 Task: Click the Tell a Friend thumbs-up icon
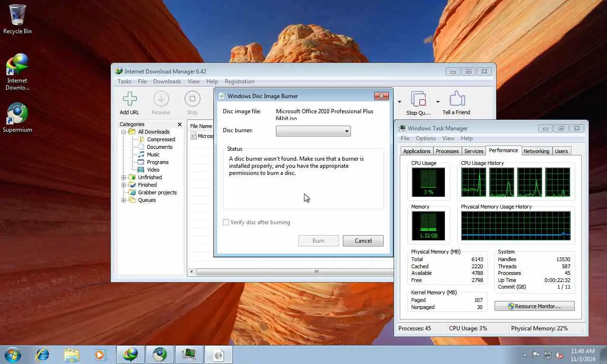(x=456, y=99)
